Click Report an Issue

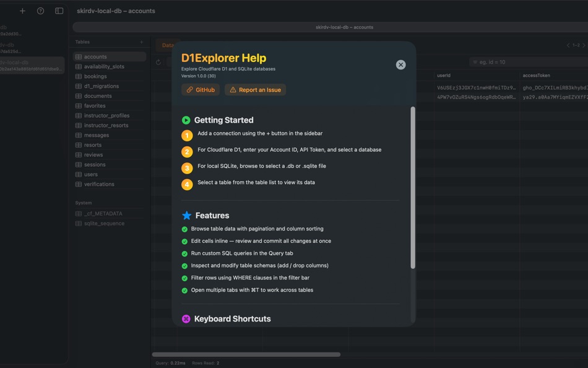coord(254,89)
